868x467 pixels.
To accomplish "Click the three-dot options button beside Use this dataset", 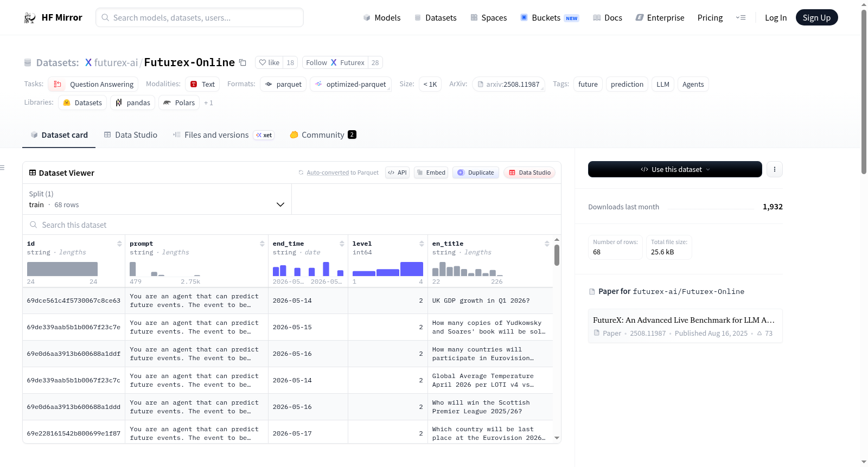I will pyautogui.click(x=774, y=169).
